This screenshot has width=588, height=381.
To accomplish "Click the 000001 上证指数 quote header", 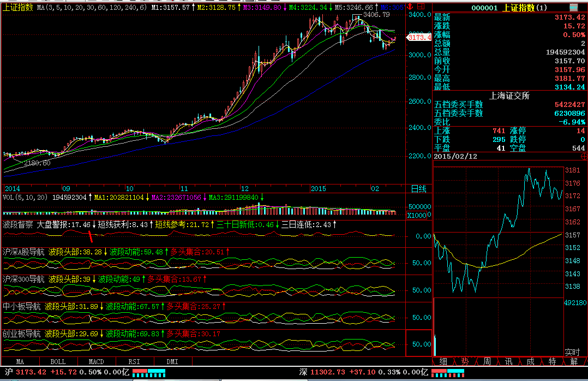I will coord(509,8).
